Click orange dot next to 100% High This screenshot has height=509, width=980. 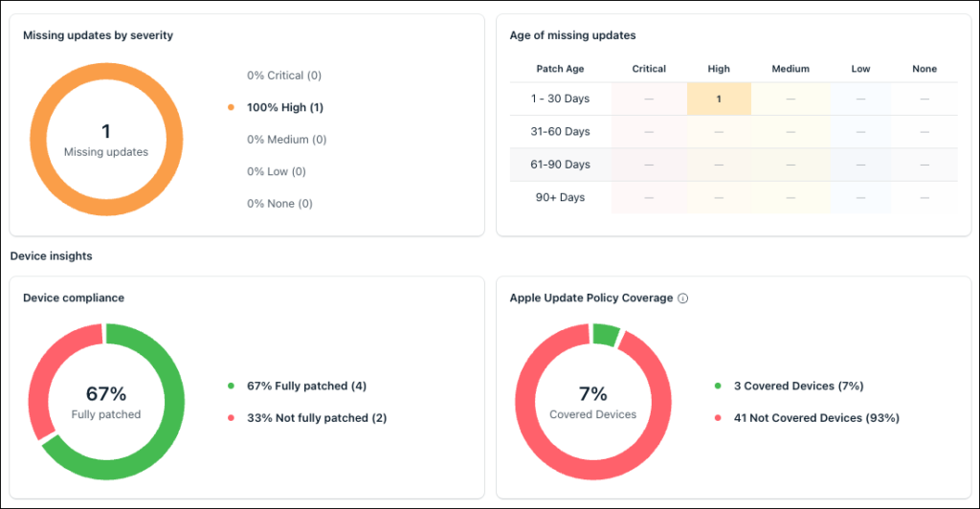[x=231, y=107]
